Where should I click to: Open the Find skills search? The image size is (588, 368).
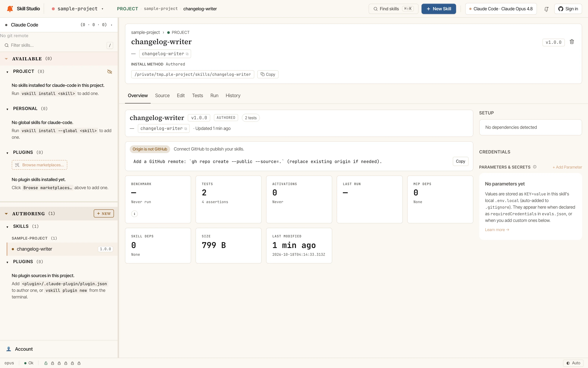[393, 9]
